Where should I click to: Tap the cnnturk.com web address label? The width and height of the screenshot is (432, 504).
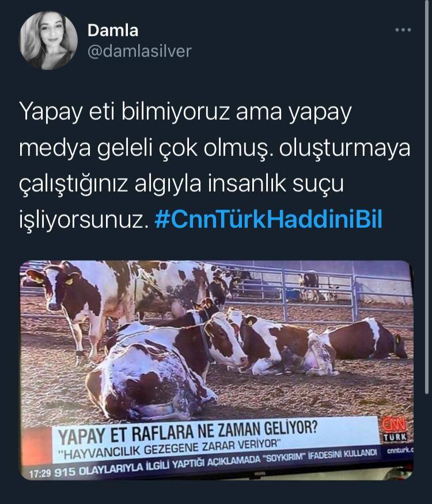pos(400,450)
